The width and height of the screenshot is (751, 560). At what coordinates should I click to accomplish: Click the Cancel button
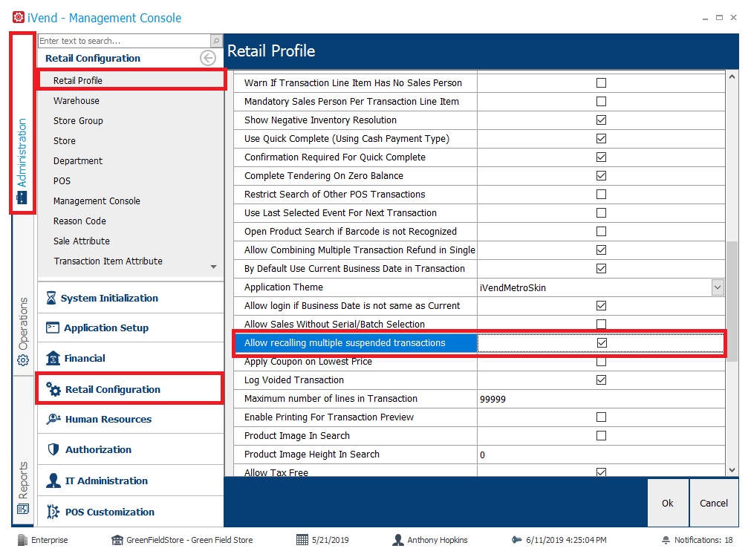tap(714, 503)
